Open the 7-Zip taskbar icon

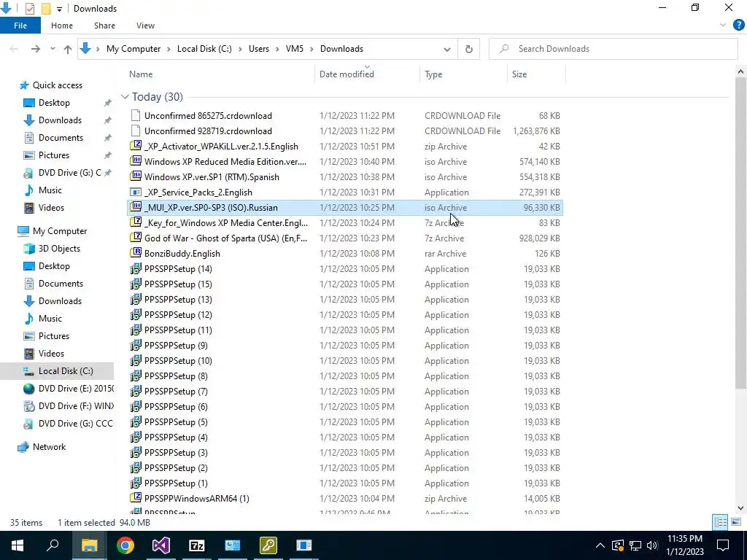tap(197, 545)
